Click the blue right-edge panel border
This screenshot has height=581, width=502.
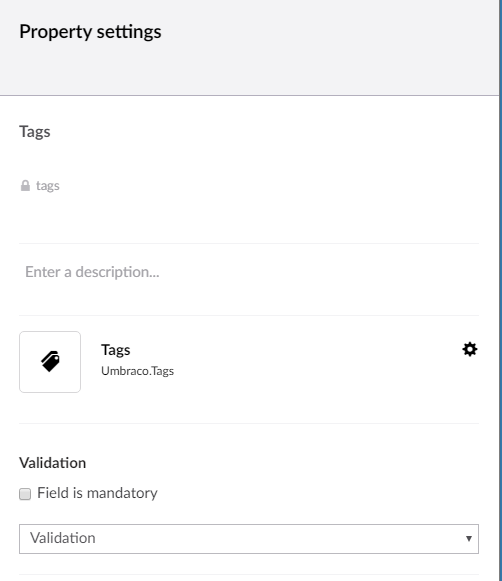click(500, 290)
